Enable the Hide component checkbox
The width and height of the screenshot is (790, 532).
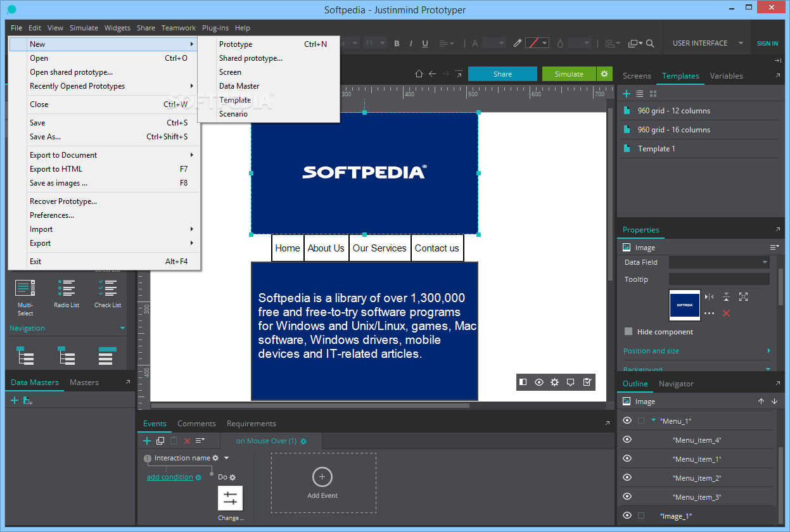pos(628,331)
